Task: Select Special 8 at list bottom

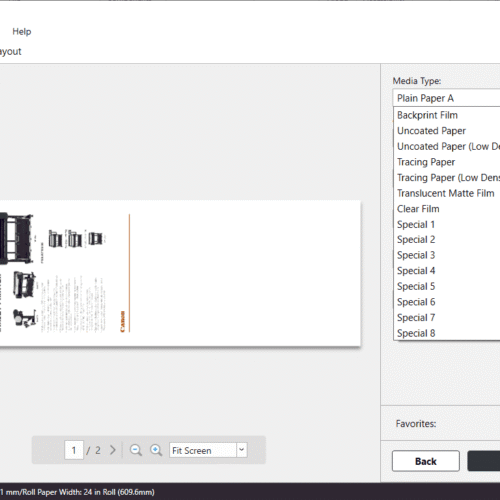Action: pyautogui.click(x=447, y=333)
